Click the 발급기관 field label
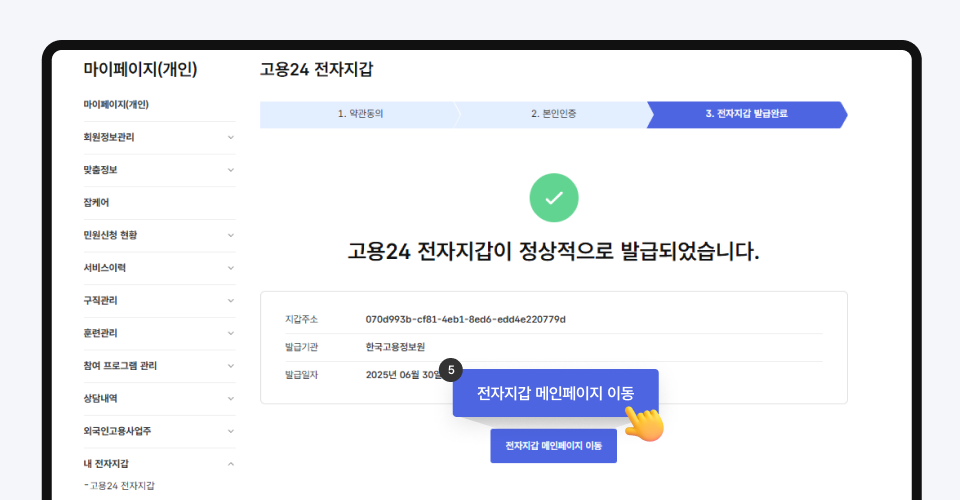The height and width of the screenshot is (500, 960). 301,347
